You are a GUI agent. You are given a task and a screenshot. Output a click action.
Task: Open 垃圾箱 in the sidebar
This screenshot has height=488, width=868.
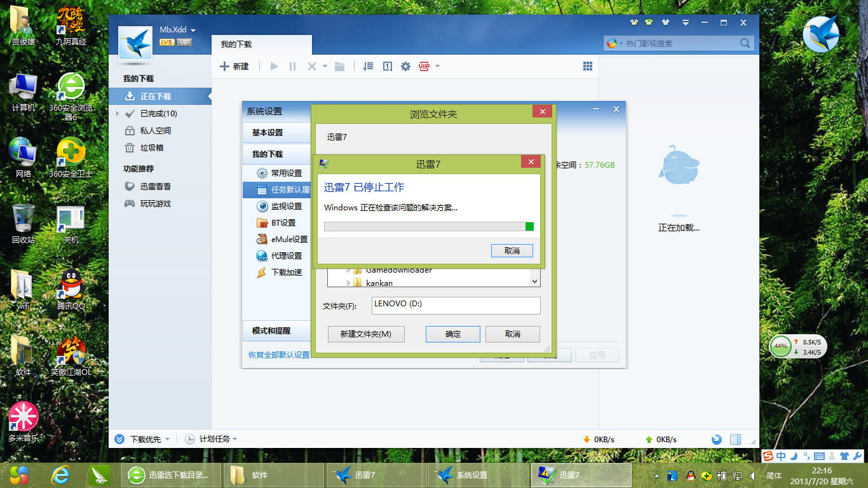[x=151, y=147]
